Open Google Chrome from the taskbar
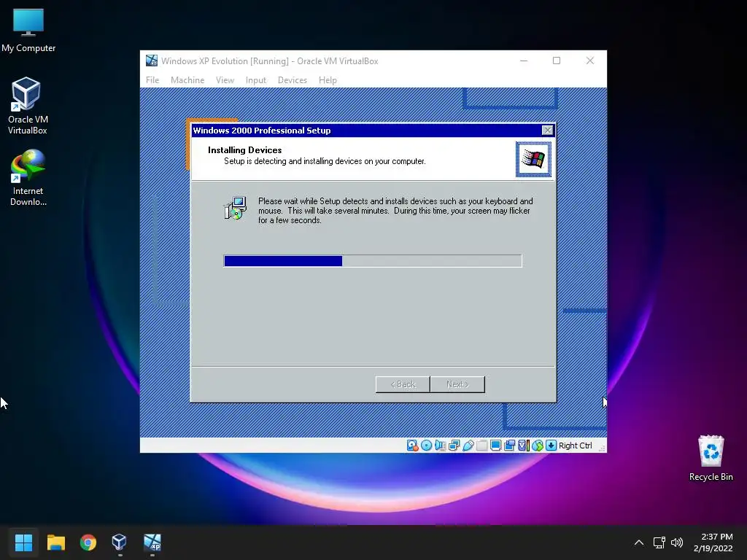Viewport: 747px width, 560px height. [x=88, y=542]
